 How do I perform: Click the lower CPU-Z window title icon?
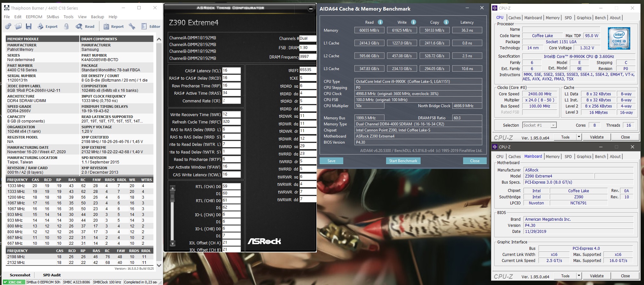(x=495, y=147)
